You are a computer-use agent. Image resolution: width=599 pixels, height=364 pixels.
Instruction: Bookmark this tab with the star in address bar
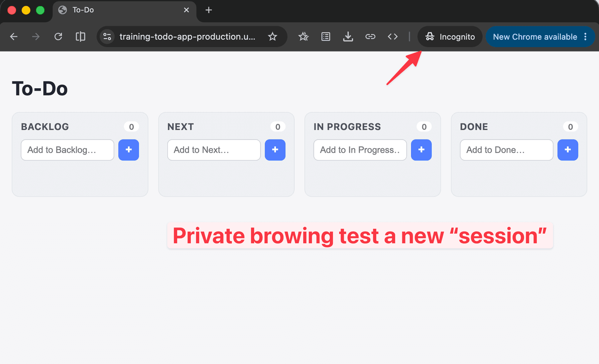(273, 37)
